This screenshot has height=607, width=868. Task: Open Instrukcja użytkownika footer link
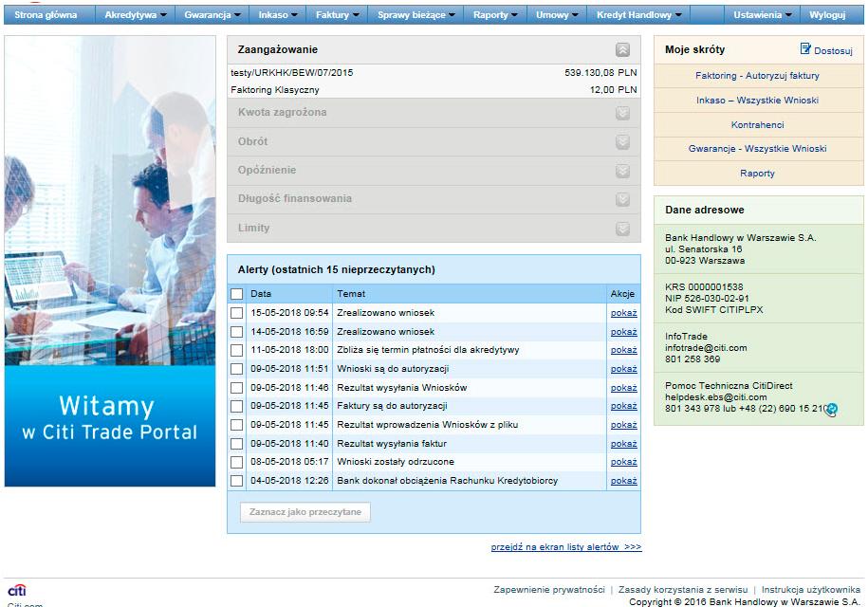(x=810, y=590)
